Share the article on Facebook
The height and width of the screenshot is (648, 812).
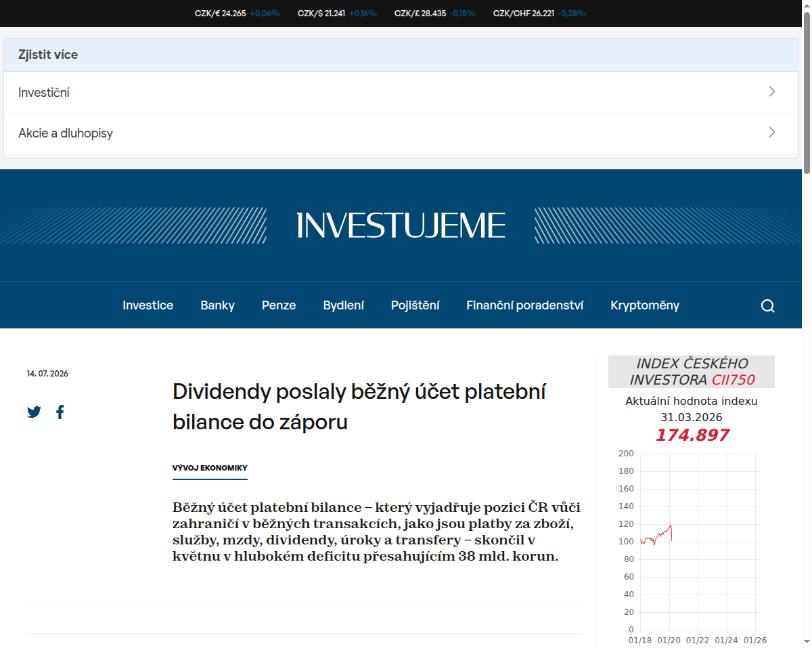[60, 412]
